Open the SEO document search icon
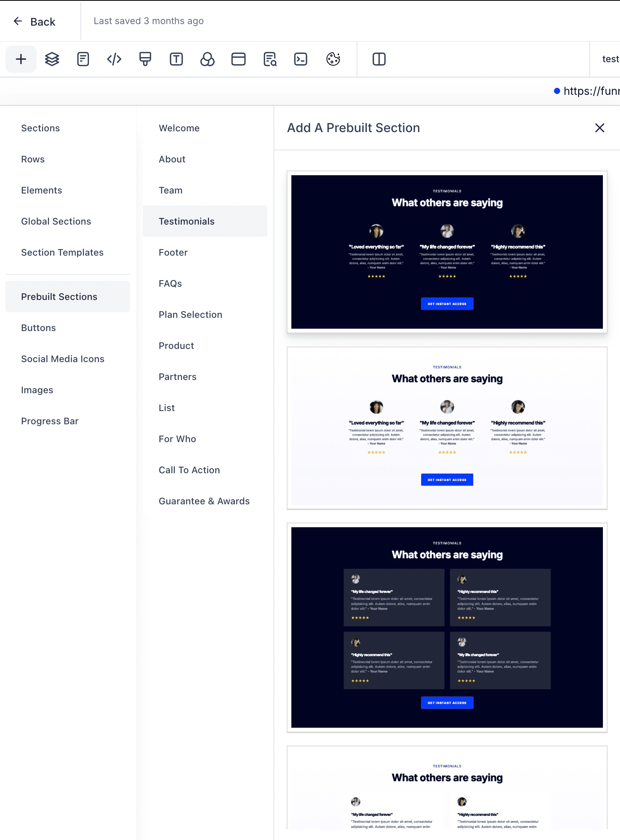This screenshot has width=620, height=840. 270,59
